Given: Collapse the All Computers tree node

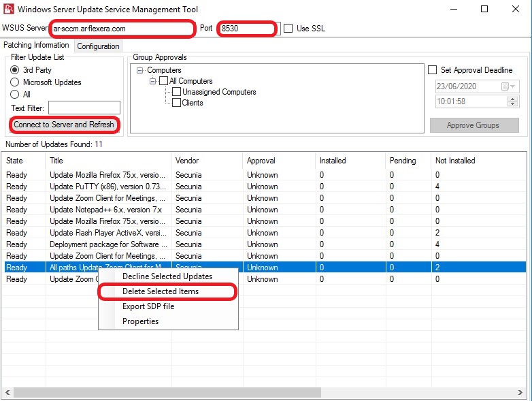Looking at the screenshot, I should tap(153, 81).
